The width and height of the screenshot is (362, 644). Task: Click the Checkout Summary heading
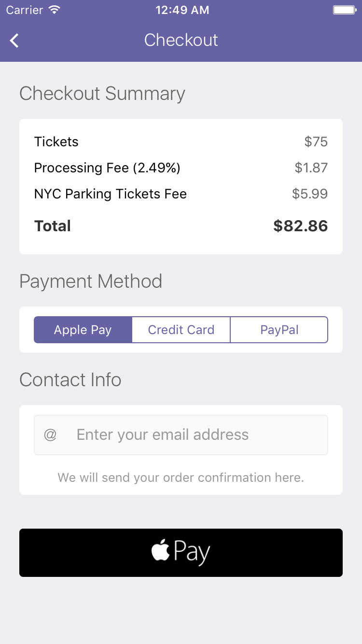[x=102, y=94]
